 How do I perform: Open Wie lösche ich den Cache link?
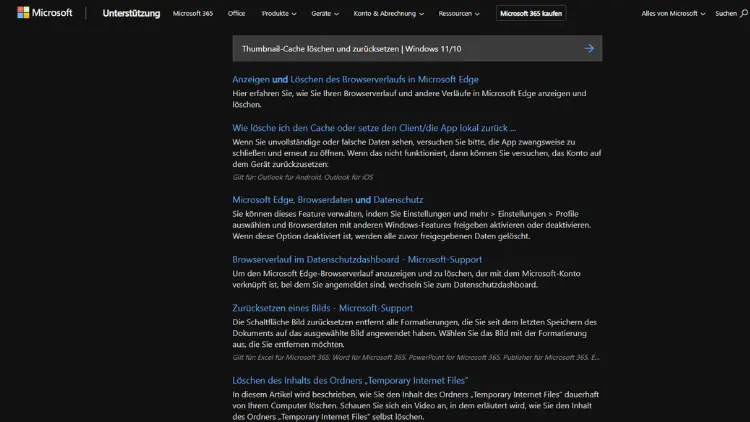[374, 128]
